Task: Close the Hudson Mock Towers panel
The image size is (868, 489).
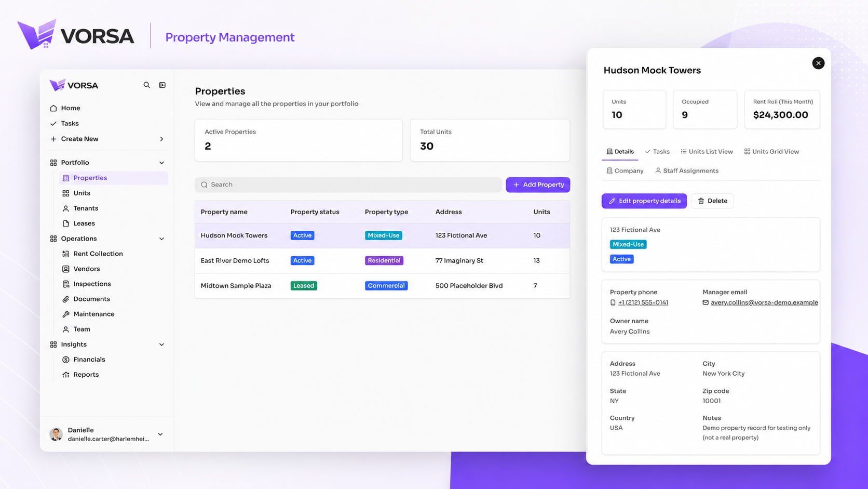Action: click(818, 63)
